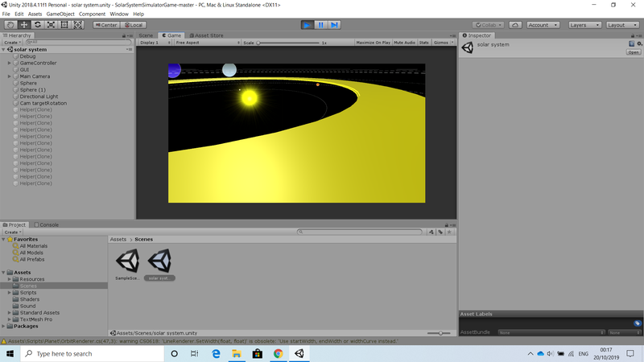Screen dimensions: 644x362
Task: Click the Step frame button
Action: pyautogui.click(x=335, y=25)
